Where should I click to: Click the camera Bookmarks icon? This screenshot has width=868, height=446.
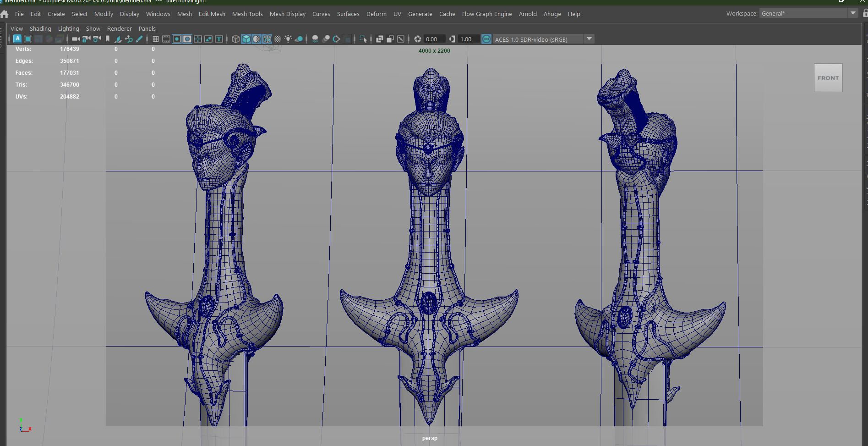[108, 39]
